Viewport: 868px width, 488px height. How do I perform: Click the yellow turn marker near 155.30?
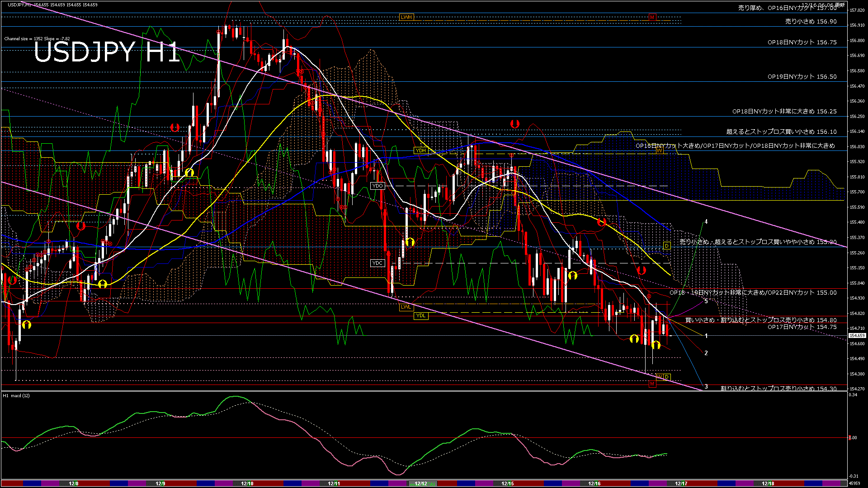410,242
